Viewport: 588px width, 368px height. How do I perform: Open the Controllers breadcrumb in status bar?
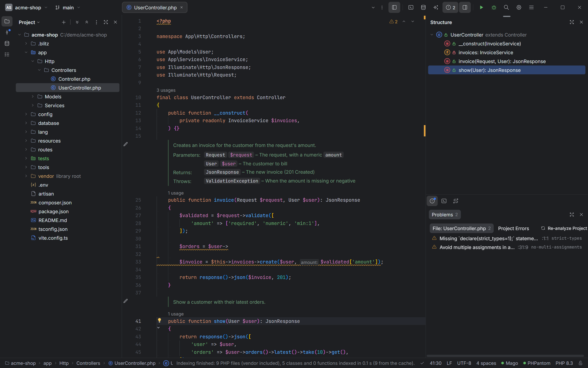click(x=88, y=363)
